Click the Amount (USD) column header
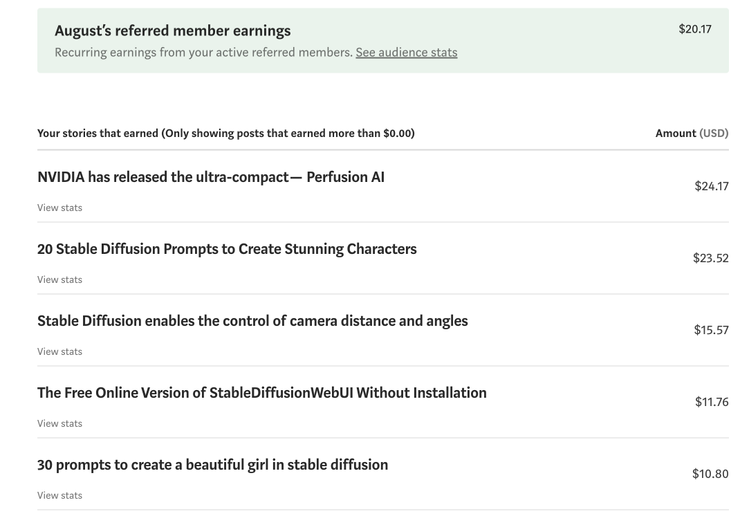 [x=691, y=133]
